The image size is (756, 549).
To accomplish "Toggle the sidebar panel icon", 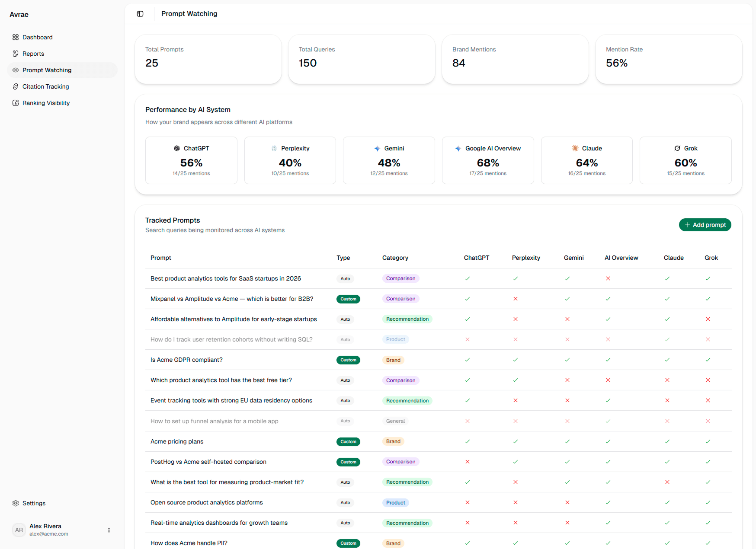I will point(140,14).
